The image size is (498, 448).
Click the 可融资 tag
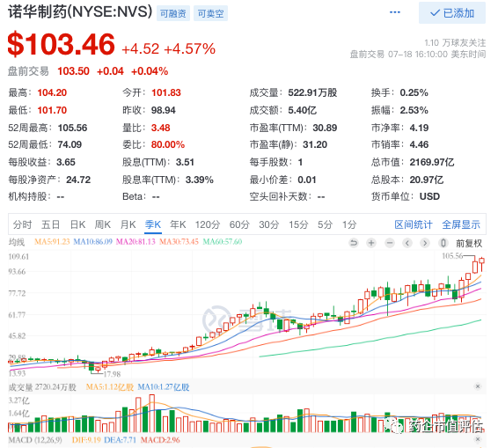coord(173,13)
